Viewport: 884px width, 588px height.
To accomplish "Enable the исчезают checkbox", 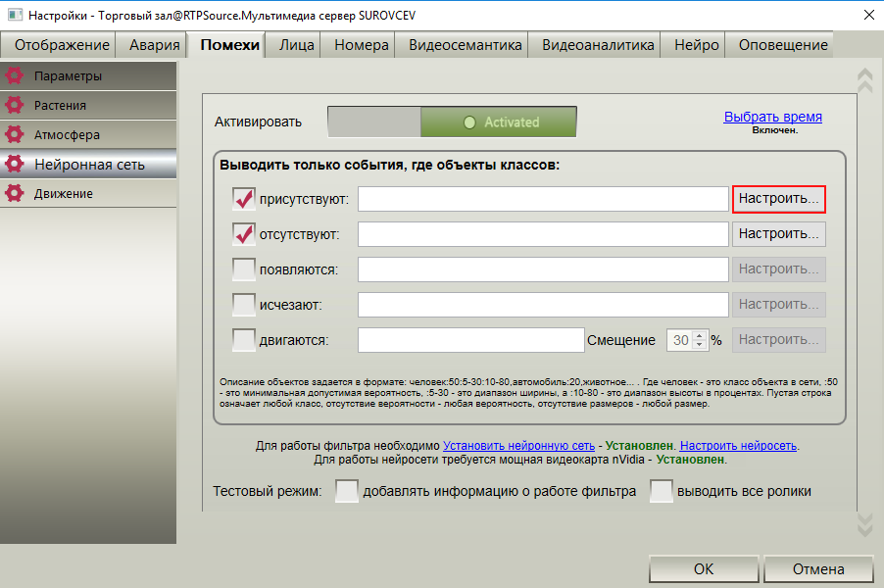I will [244, 305].
